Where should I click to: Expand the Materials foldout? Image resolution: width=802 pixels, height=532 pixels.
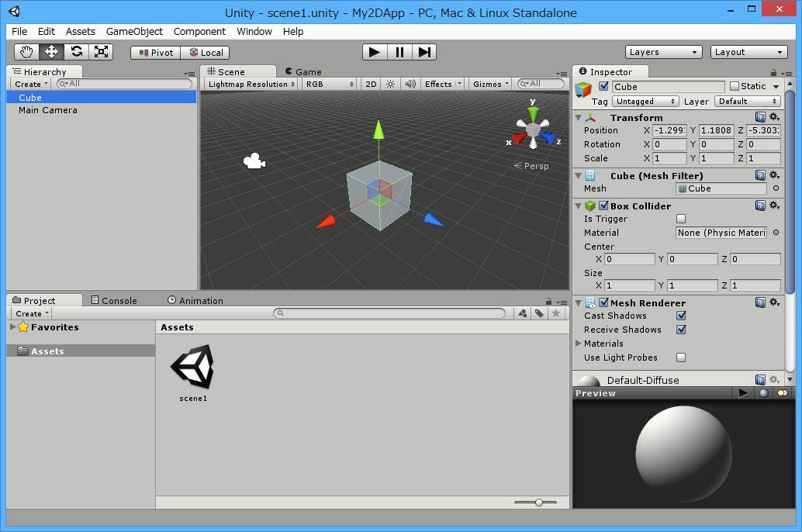point(579,344)
